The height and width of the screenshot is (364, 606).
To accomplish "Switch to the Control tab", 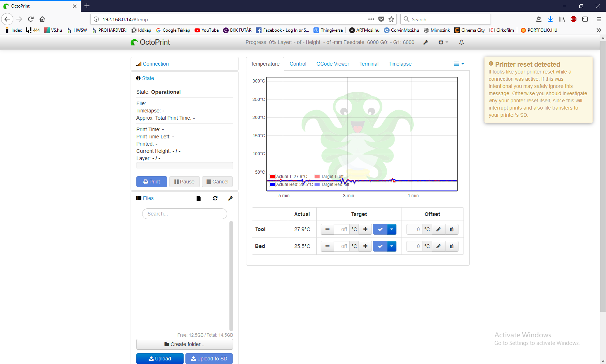I will pyautogui.click(x=298, y=64).
